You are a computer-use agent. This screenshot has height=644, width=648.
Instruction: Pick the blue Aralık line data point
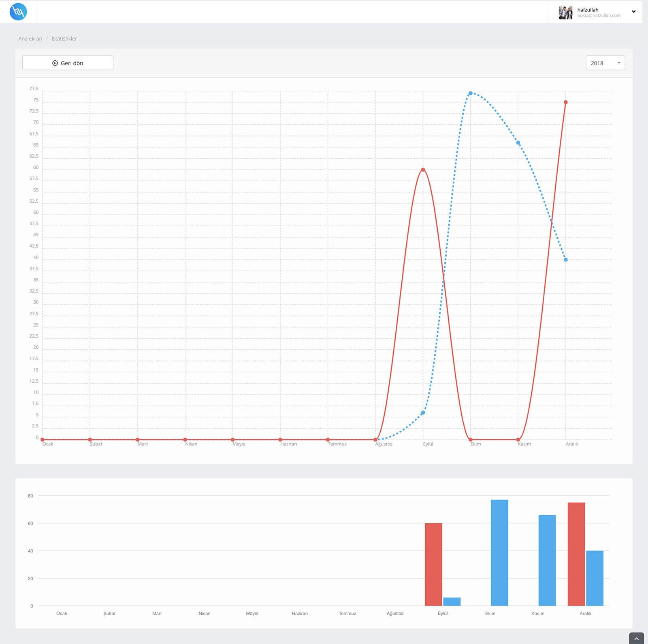566,259
